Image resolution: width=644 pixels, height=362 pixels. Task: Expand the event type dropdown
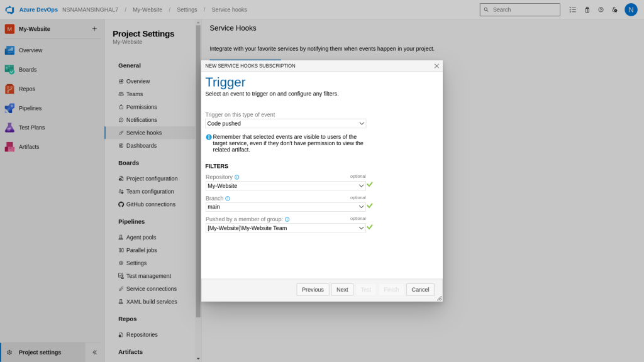coord(286,124)
